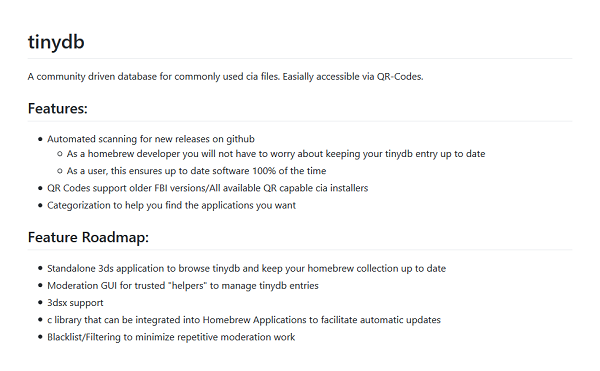Click 'Categorization to help you find' item

tap(171, 205)
